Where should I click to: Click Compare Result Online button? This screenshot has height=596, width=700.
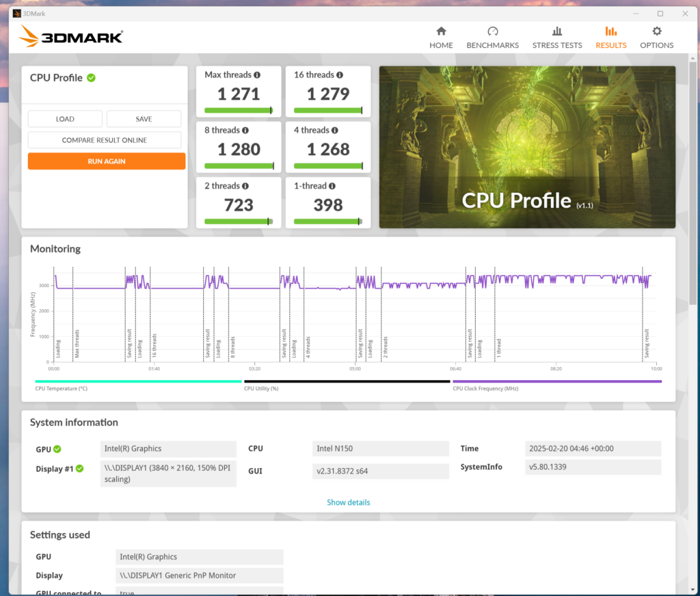105,140
